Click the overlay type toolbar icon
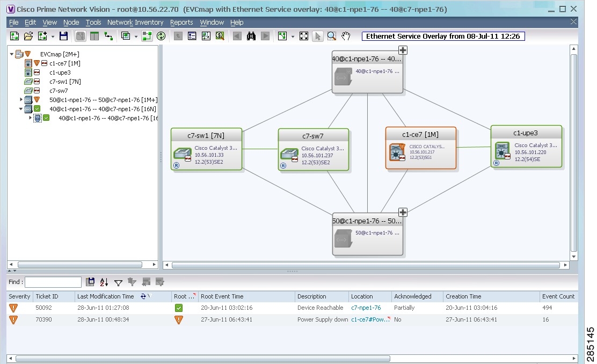Image resolution: width=597 pixels, height=364 pixels. click(x=125, y=36)
